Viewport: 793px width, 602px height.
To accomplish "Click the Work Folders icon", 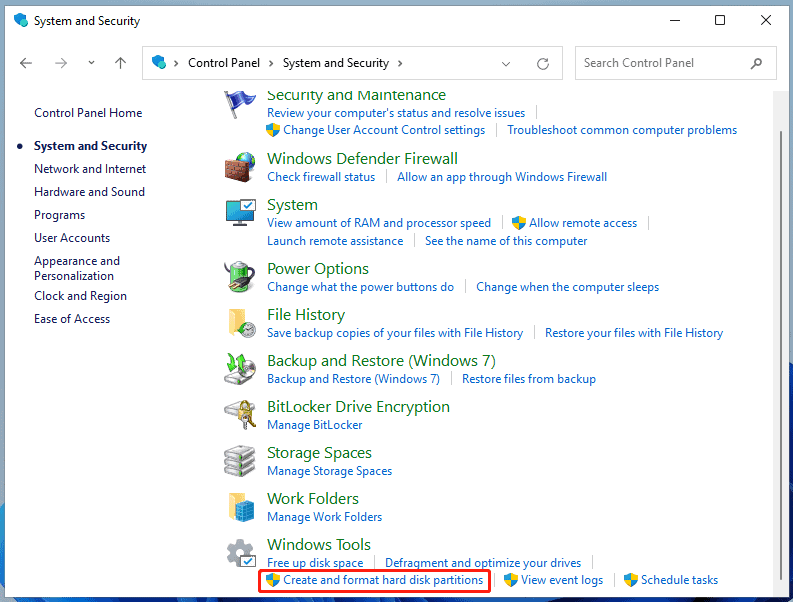I will click(240, 507).
